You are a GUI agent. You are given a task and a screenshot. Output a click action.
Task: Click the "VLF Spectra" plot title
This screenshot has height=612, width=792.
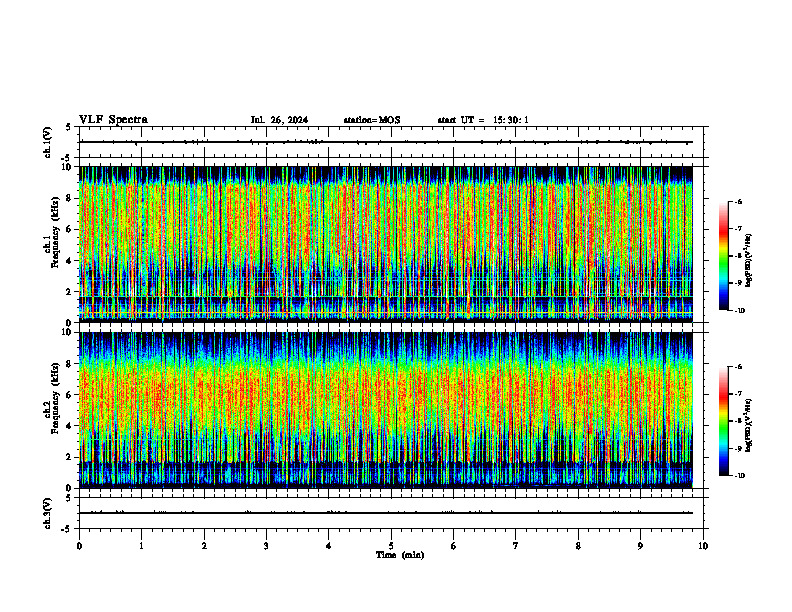[x=113, y=120]
